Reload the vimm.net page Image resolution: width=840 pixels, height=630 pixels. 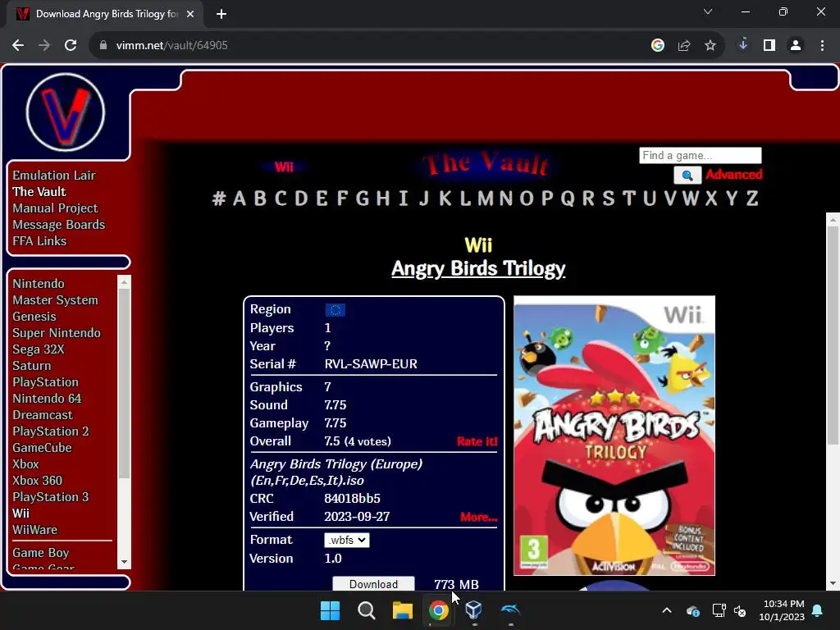[x=71, y=46]
